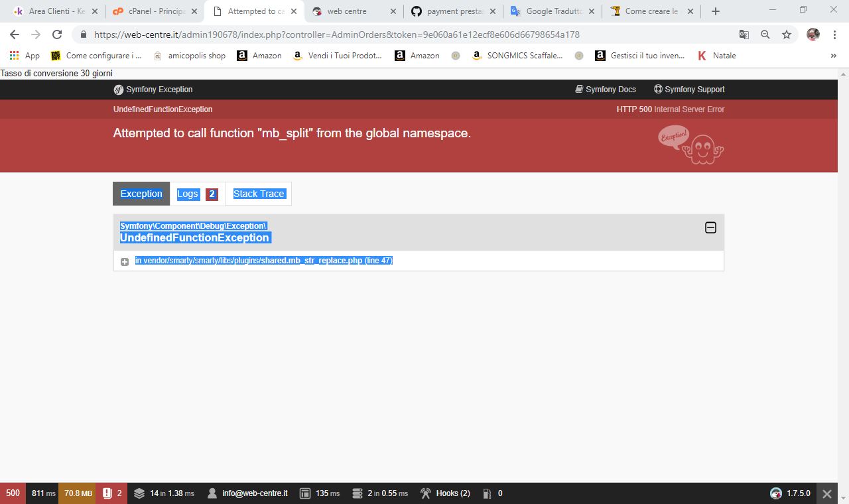Viewport: 849px width, 504px height.
Task: Click the 1.7.5.0 version panel
Action: 790,493
